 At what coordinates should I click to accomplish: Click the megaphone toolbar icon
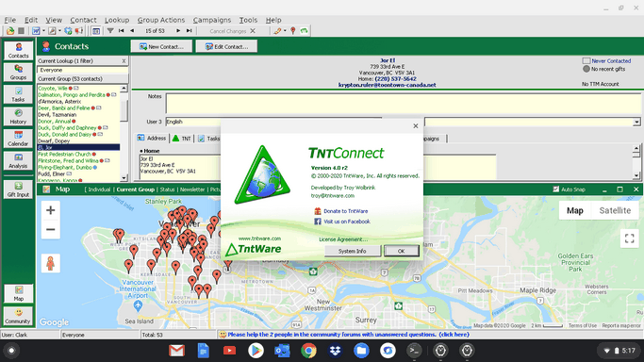point(79,31)
